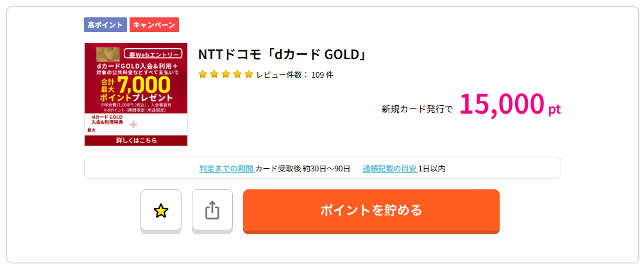Open the 通帳記載の目安 link
The image size is (644, 267).
(389, 169)
